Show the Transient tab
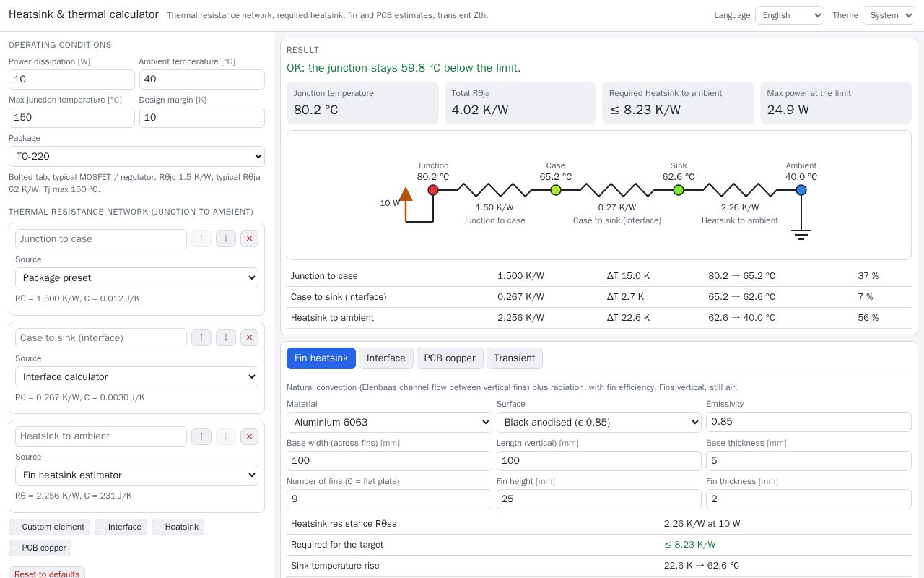Image resolution: width=924 pixels, height=578 pixels. (515, 358)
